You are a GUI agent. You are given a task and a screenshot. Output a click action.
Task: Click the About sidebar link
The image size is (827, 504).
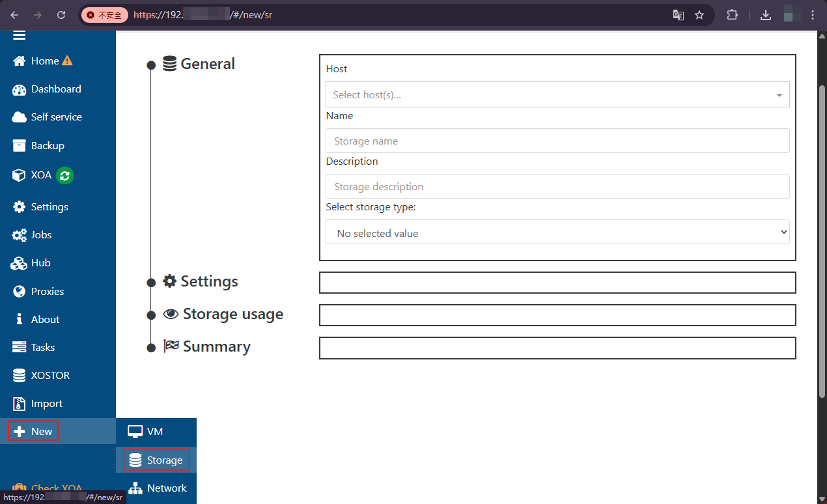pos(45,320)
